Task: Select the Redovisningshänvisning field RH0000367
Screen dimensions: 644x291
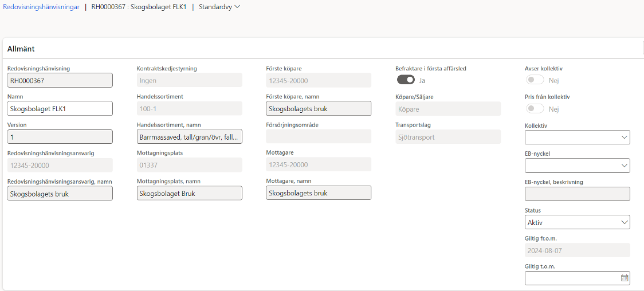Action: click(x=60, y=80)
